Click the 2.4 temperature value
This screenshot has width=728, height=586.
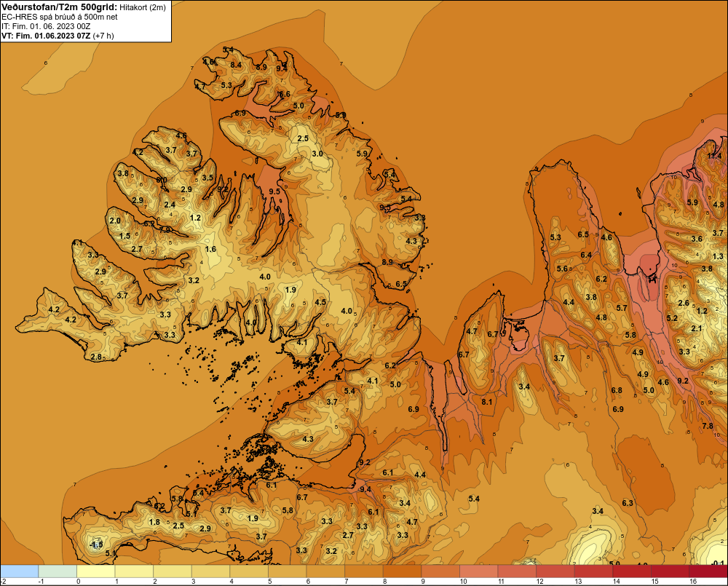(x=170, y=205)
